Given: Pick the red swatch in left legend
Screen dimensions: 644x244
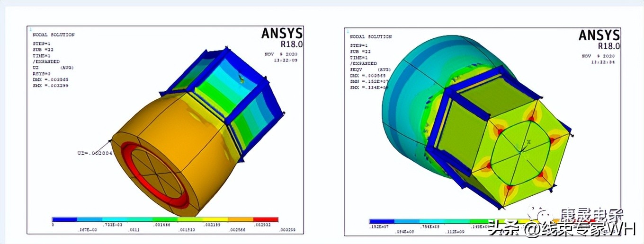Looking at the screenshot, I should click(x=266, y=220).
